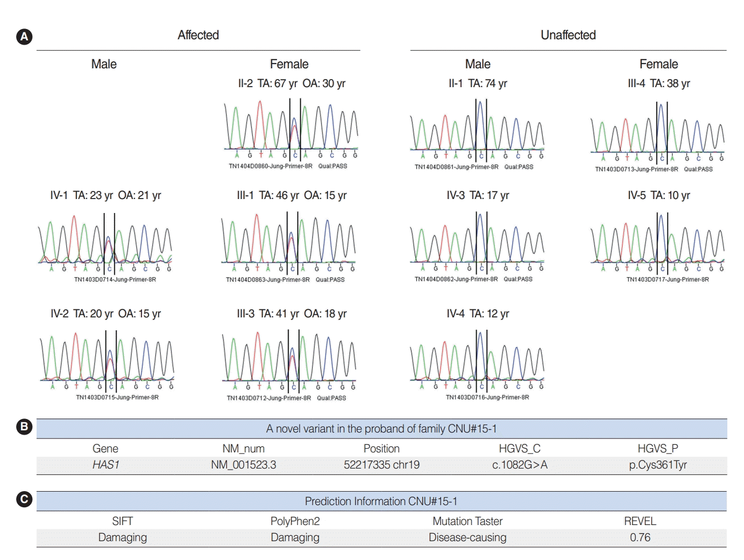Image resolution: width=744 pixels, height=560 pixels.
Task: Select the III-4 unaffected female chromatogram
Action: pos(657,131)
